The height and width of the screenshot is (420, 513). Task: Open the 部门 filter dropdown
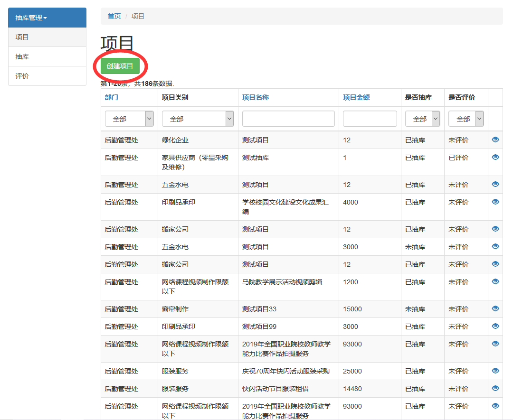tap(129, 119)
